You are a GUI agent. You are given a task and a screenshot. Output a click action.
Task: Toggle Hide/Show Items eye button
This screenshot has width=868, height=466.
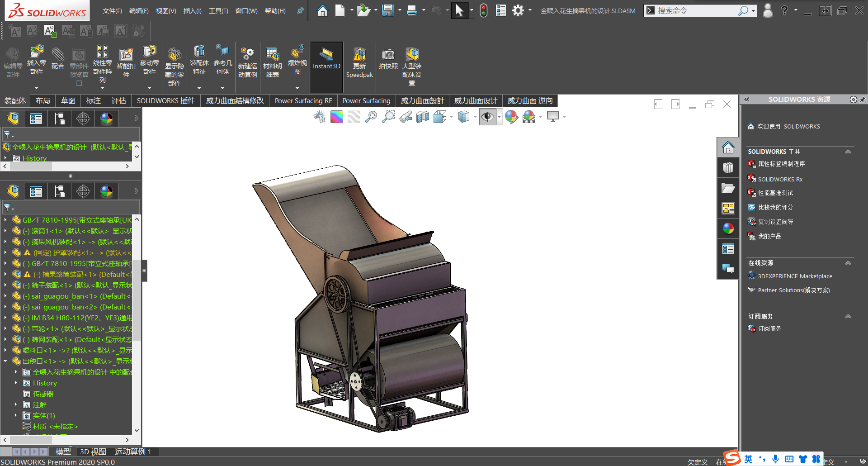coord(487,117)
